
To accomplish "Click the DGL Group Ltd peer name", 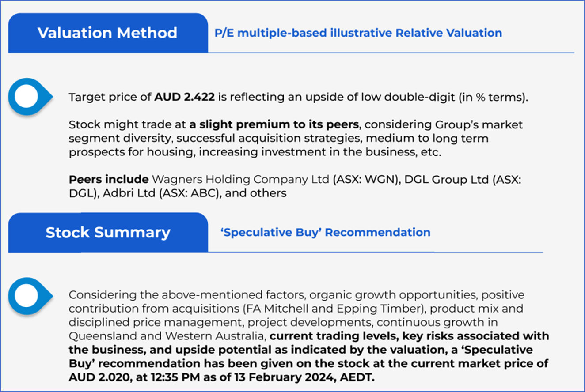I will pyautogui.click(x=440, y=180).
